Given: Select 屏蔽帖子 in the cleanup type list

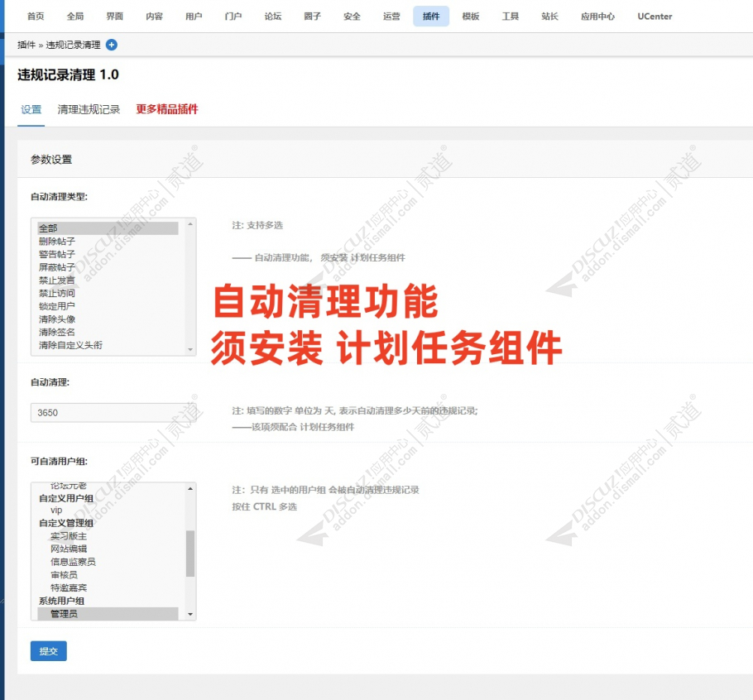Looking at the screenshot, I should coord(108,267).
